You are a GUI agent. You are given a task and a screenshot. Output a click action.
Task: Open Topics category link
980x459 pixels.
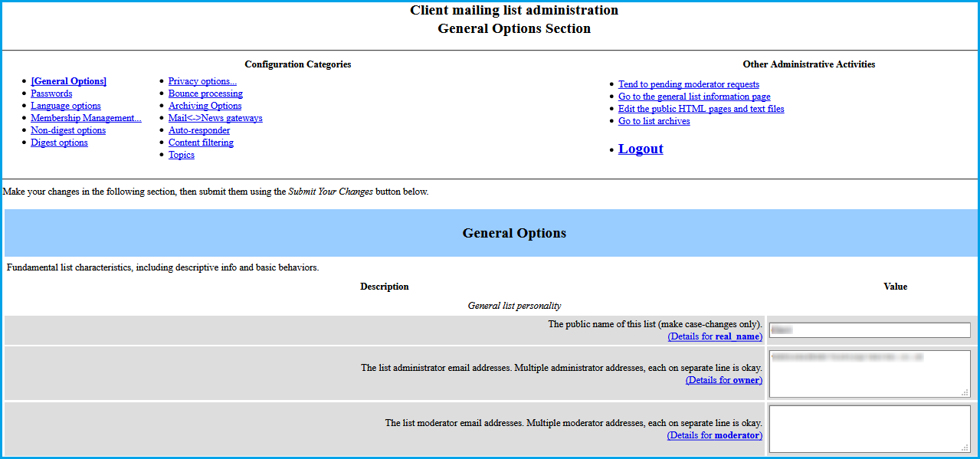tap(182, 155)
